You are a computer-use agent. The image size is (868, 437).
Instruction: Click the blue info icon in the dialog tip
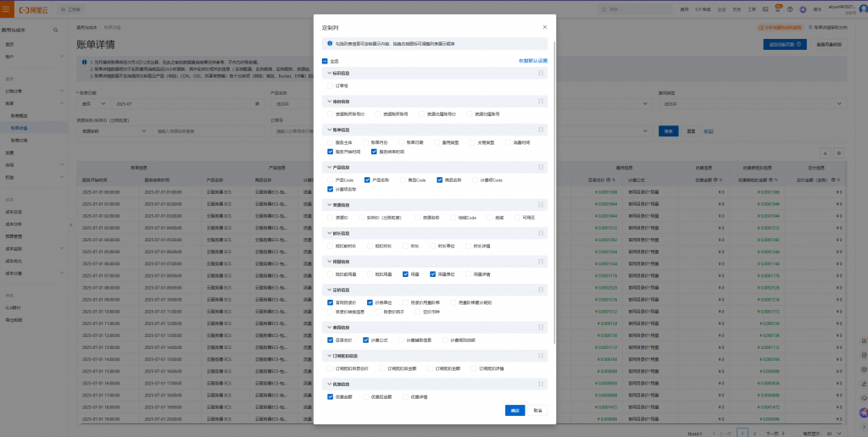pos(330,43)
